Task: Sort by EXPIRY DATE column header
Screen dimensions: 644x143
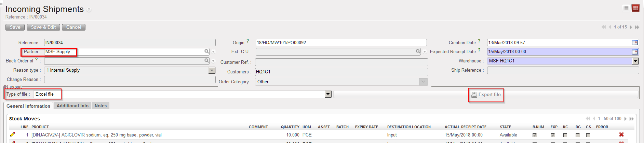Action: tap(366, 127)
